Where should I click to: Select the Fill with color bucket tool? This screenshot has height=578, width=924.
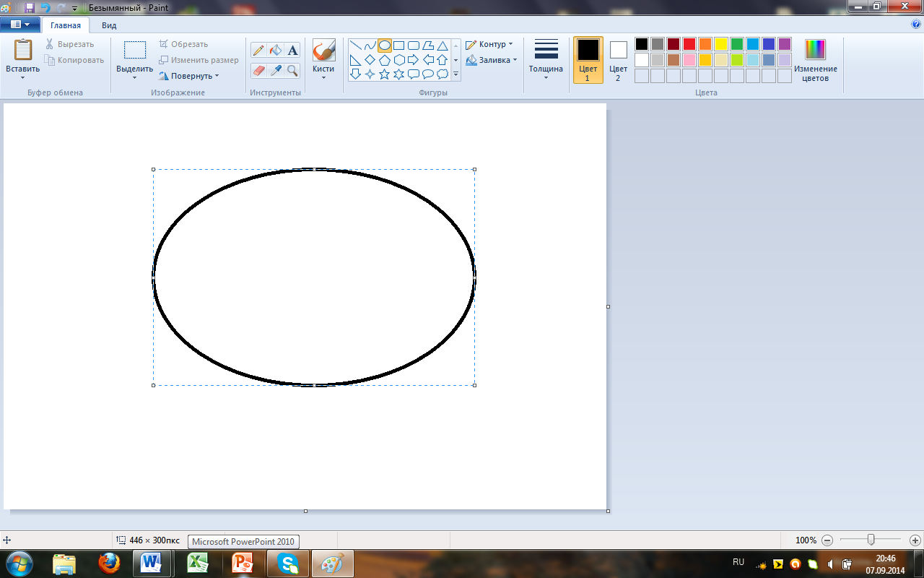(x=275, y=50)
